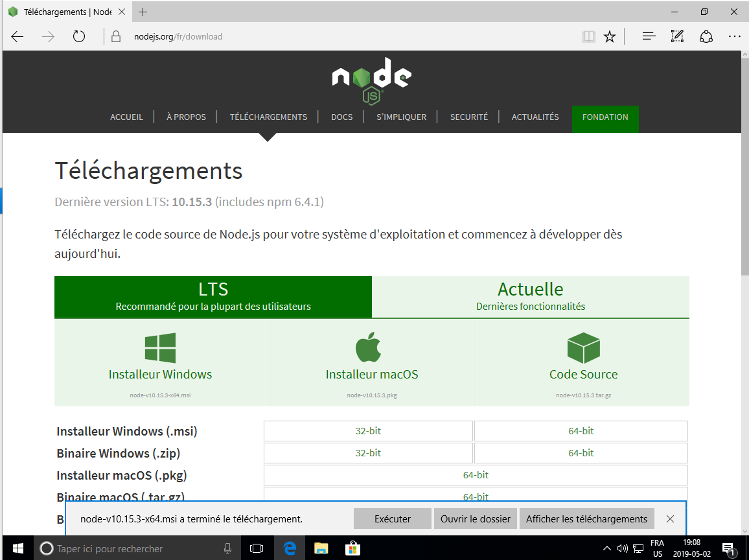Download 64-bit Installeur macOS (.pkg)
The height and width of the screenshot is (560, 749).
pyautogui.click(x=476, y=475)
